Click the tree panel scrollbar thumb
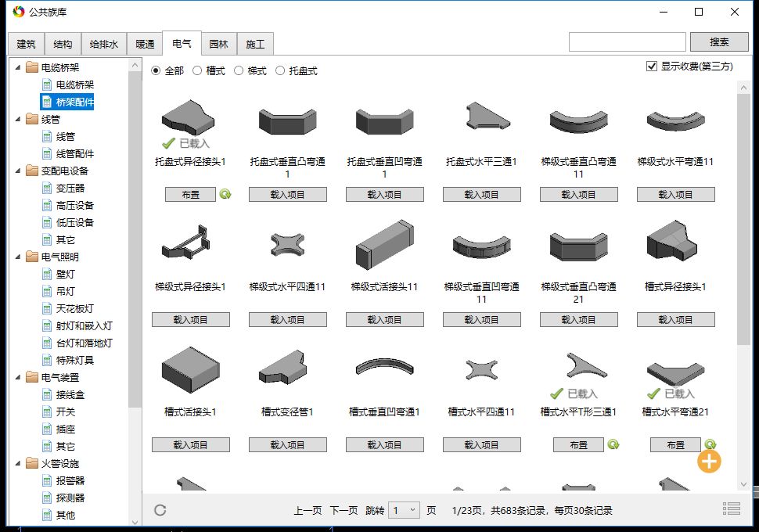Screen dimensions: 759x532 click(x=135, y=239)
